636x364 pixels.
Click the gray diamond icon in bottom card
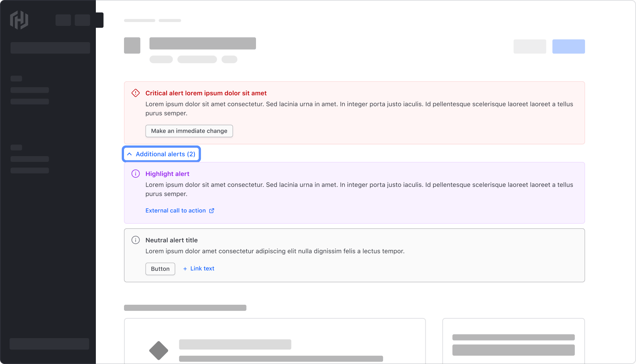click(159, 350)
